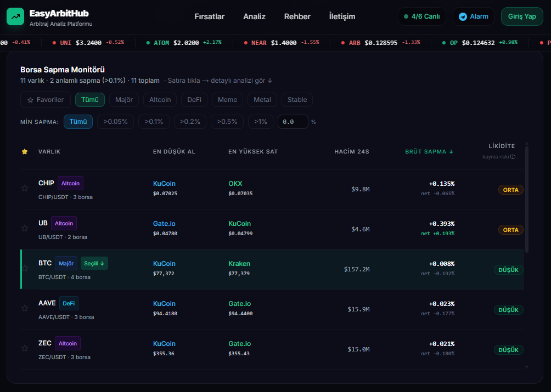Click the EasyArbitHub green chart logo icon

(15, 16)
